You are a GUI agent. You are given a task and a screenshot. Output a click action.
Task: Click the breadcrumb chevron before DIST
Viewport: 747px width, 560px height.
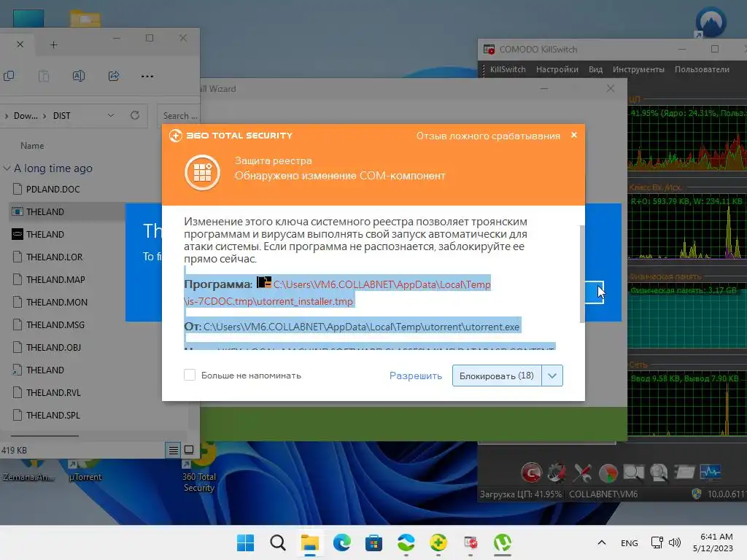[x=44, y=116]
